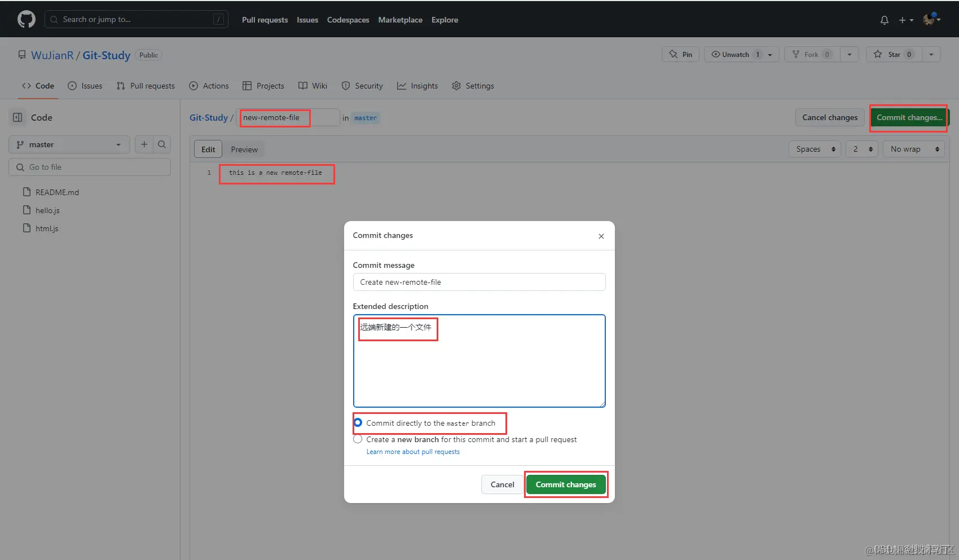959x560 pixels.
Task: Click the Cancel changes button
Action: click(x=830, y=117)
